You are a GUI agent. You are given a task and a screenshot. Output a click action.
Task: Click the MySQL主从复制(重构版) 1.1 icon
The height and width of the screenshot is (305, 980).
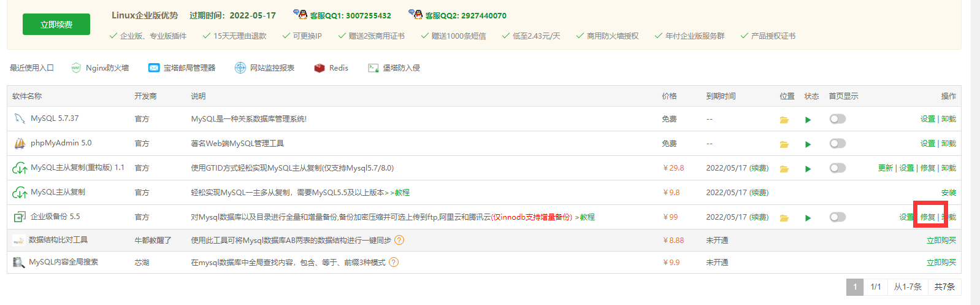click(20, 168)
